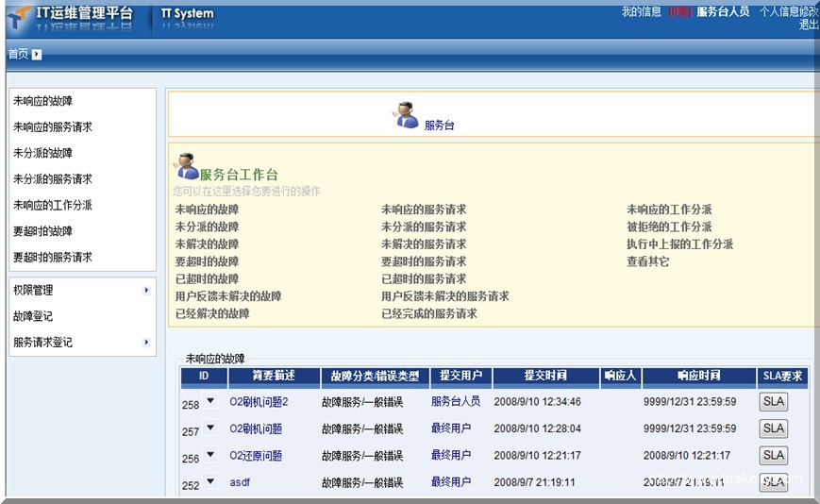Expand the 权限管理 submenu arrow
820x504 pixels.
pyautogui.click(x=146, y=291)
